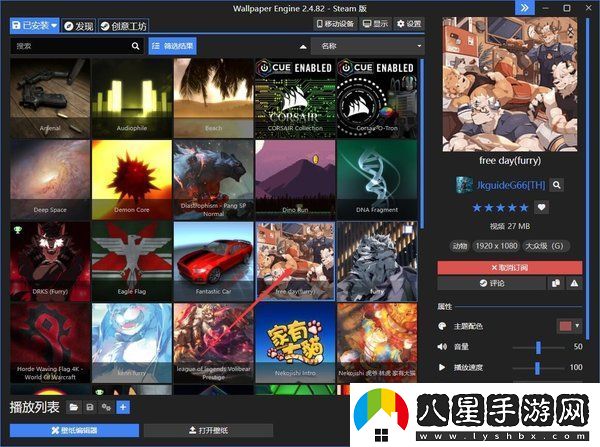The width and height of the screenshot is (600, 447).
Task: Select the Diasllophism Pang SP Normal wallpaper
Action: 214,179
